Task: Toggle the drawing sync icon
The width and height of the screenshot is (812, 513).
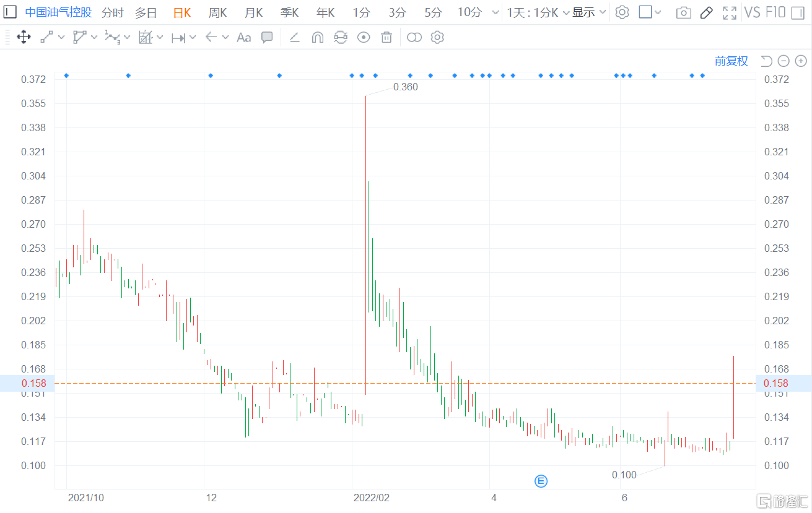Action: coord(341,37)
